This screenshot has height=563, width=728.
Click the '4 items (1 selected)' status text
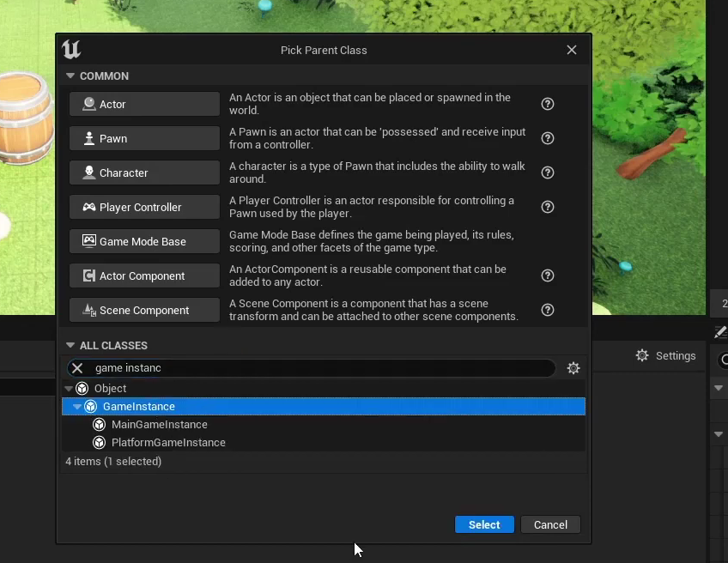click(x=113, y=462)
